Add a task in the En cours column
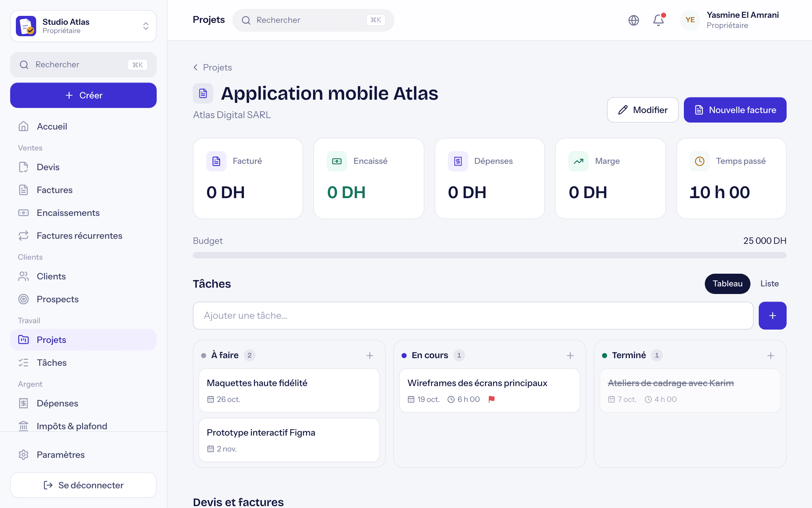 pos(570,356)
